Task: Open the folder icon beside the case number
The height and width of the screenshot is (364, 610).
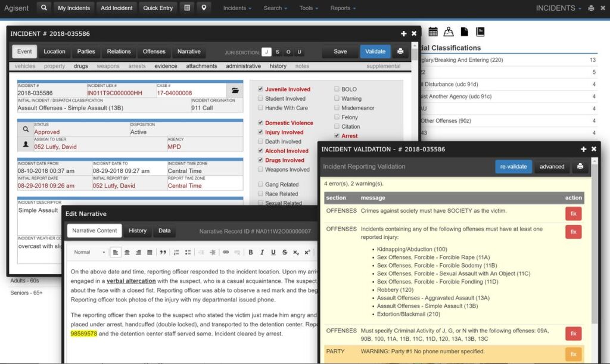Action: [235, 91]
